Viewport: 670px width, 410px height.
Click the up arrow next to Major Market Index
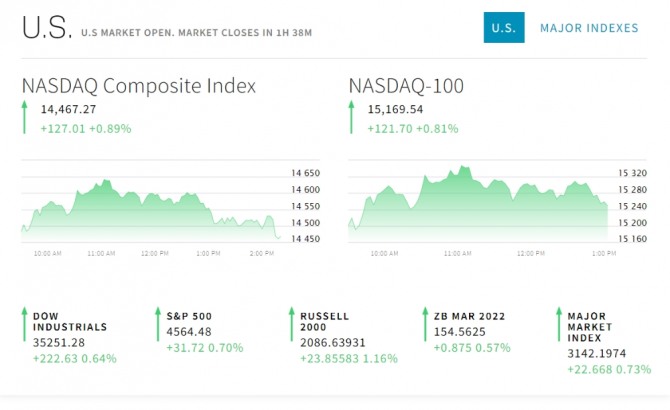558,326
